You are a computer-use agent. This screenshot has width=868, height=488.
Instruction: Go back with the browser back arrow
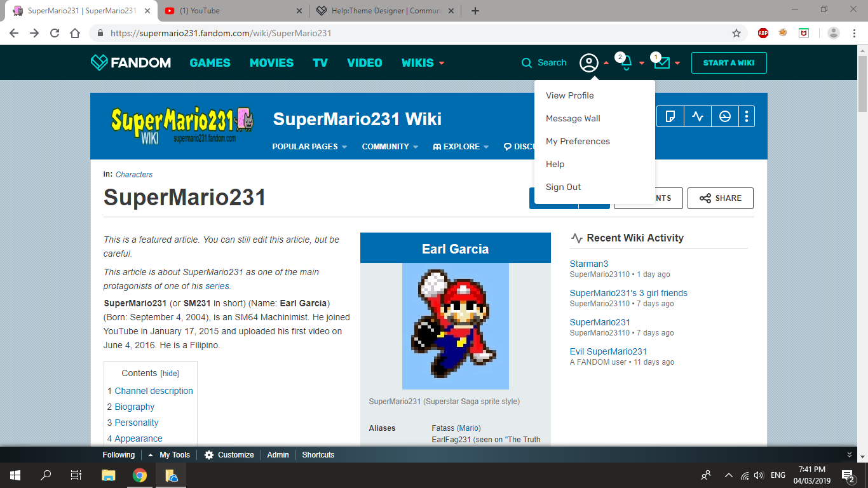(14, 33)
